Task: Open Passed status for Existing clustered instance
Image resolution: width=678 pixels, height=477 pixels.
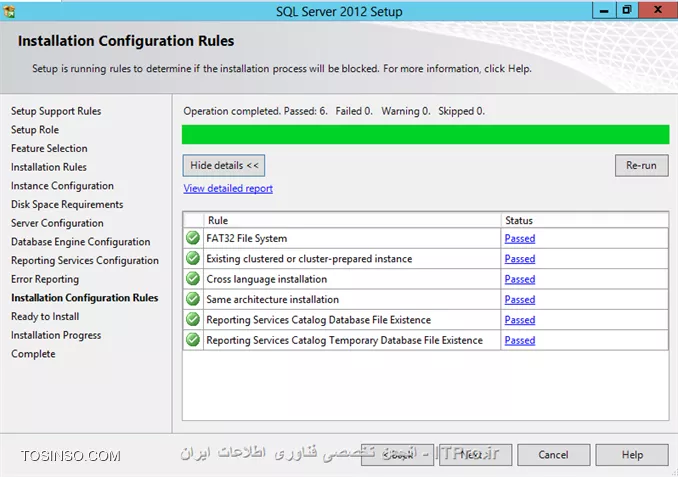Action: (x=520, y=259)
